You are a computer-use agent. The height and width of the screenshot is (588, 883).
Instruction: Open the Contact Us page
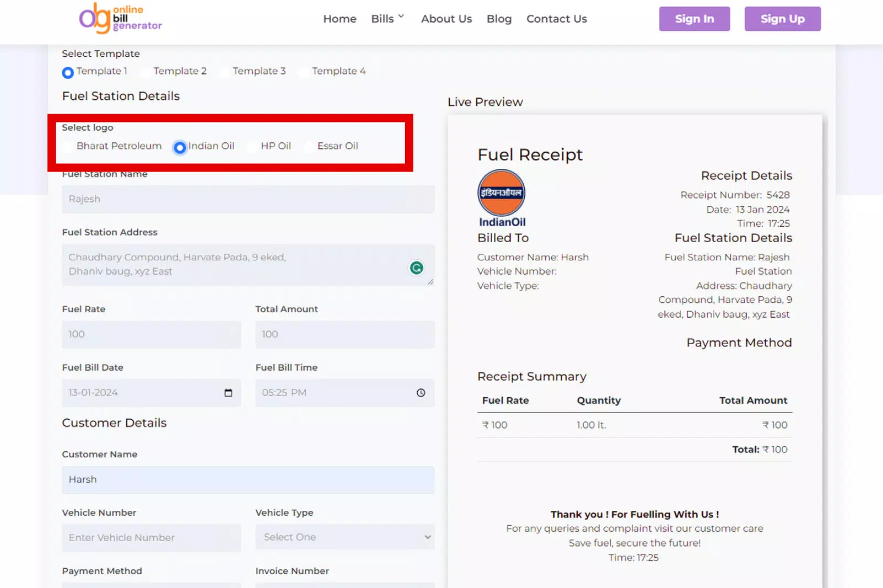[556, 19]
